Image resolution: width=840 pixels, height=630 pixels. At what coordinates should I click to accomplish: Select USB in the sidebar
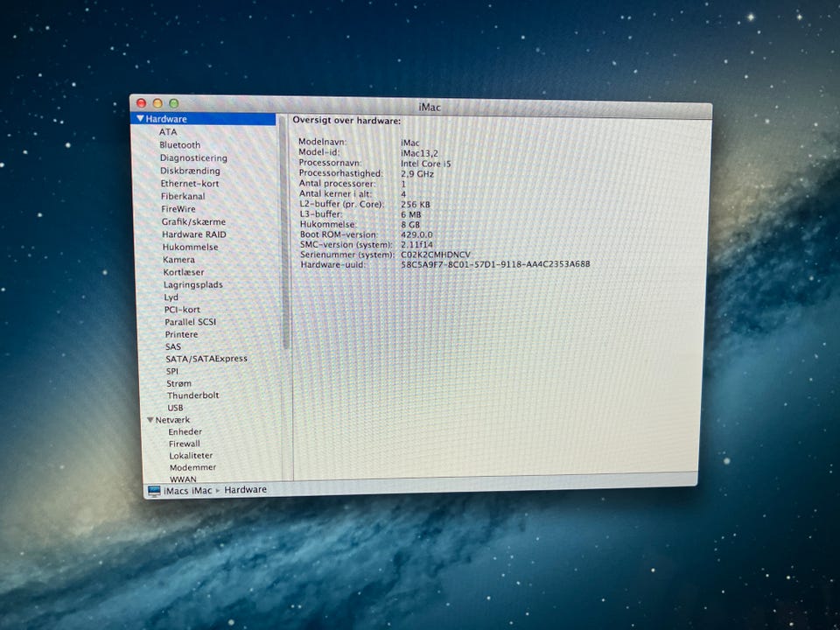[175, 408]
